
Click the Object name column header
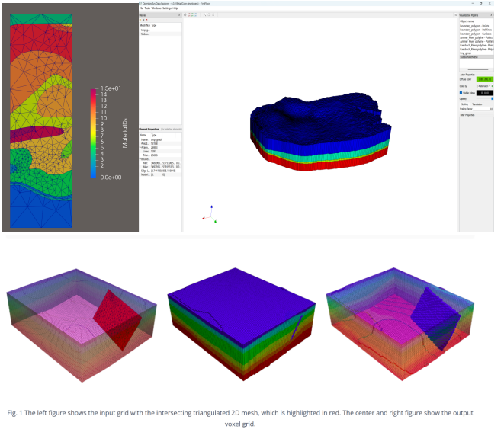pyautogui.click(x=467, y=21)
